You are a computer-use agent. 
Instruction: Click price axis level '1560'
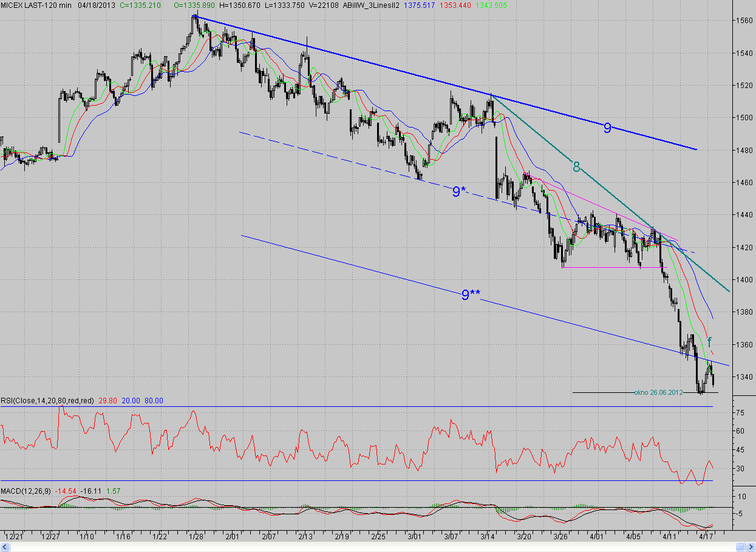click(744, 21)
